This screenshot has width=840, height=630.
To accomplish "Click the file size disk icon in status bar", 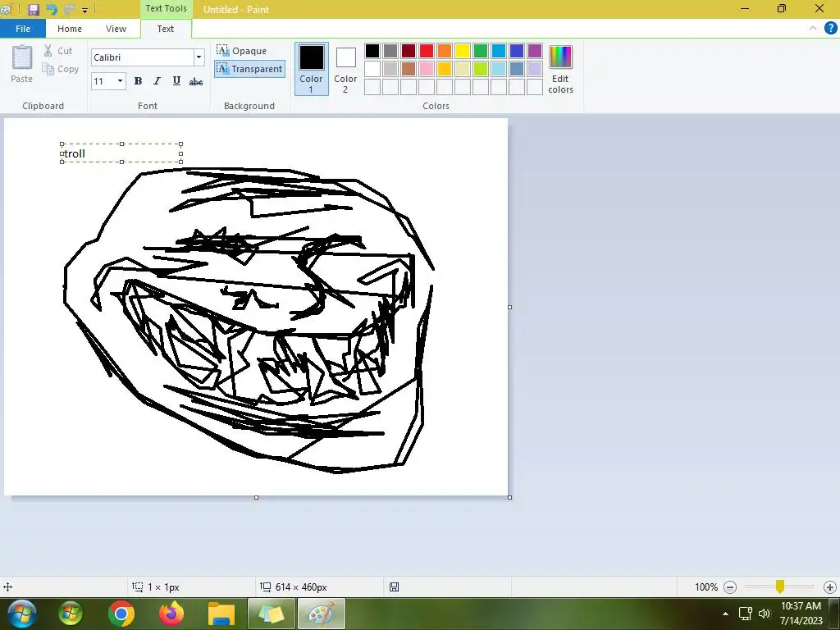I will pyautogui.click(x=394, y=587).
